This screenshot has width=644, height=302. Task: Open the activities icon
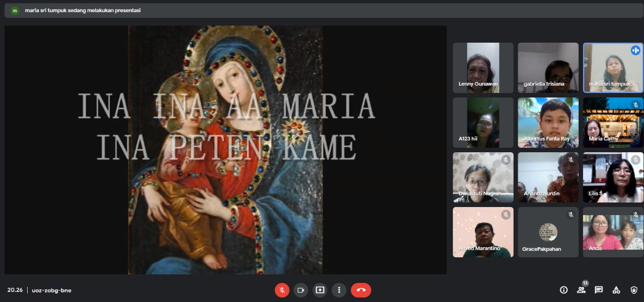coord(616,290)
